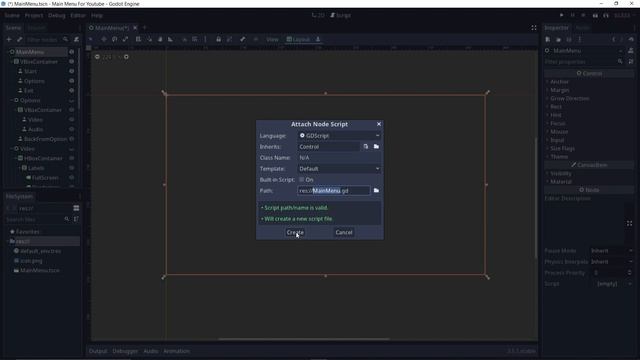Open the Project menu
The width and height of the screenshot is (640, 360).
point(33,16)
